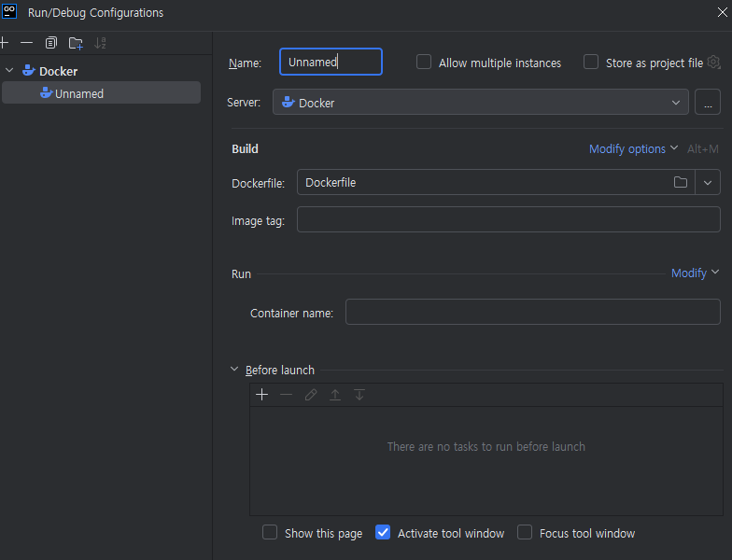Image resolution: width=732 pixels, height=560 pixels.
Task: Click the GoLand logo in title bar
Action: 9,11
